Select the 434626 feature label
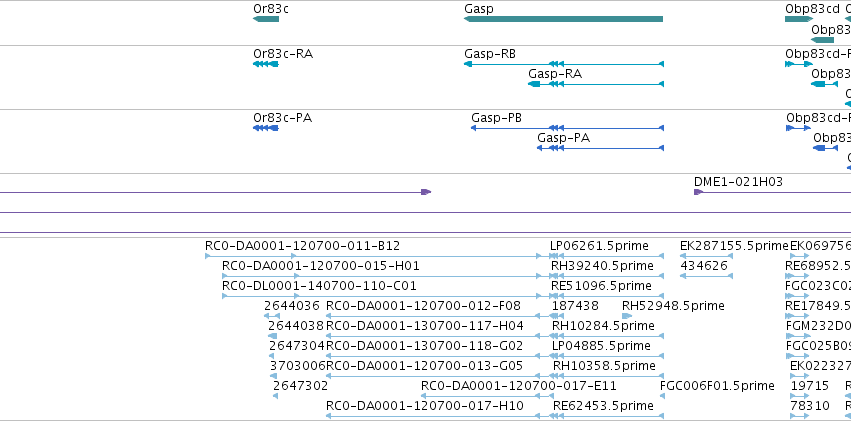The height and width of the screenshot is (421, 851). 703,266
